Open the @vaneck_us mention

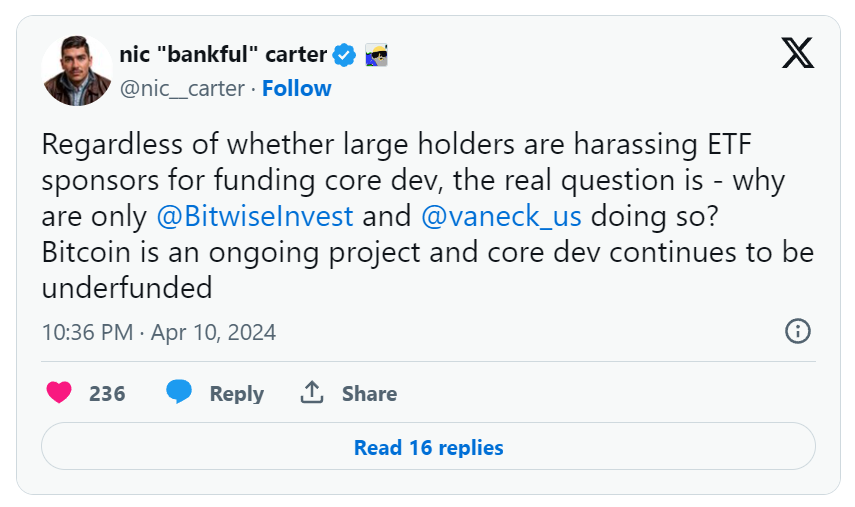point(501,216)
